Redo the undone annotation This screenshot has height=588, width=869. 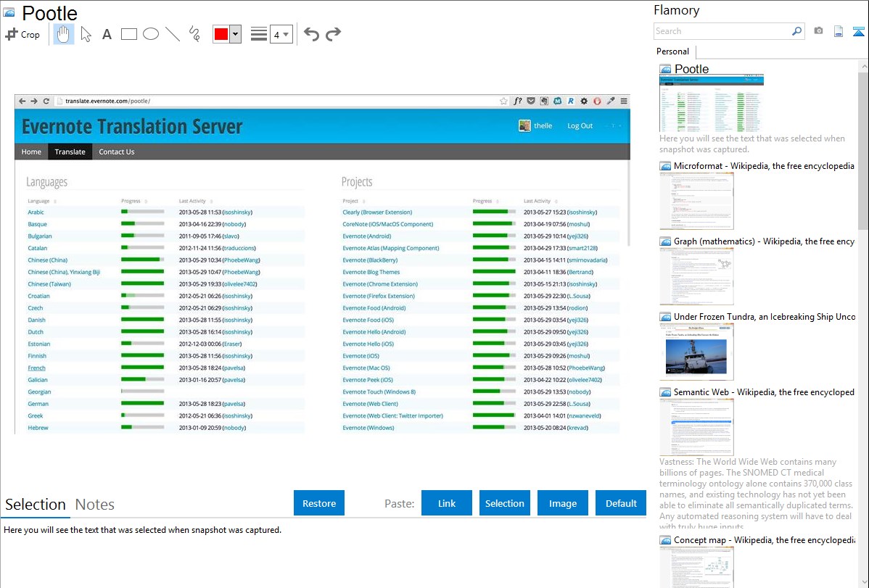click(333, 34)
